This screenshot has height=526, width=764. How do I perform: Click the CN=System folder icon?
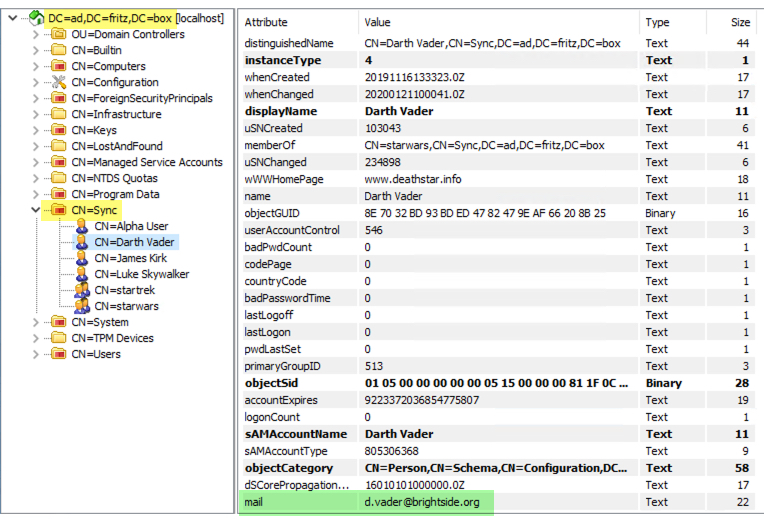click(x=58, y=322)
